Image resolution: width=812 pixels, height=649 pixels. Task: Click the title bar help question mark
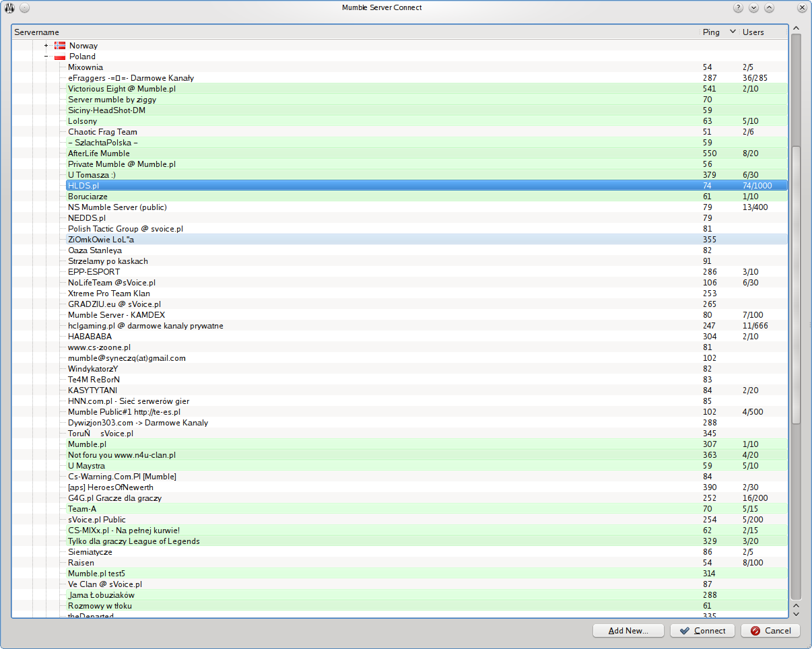click(739, 8)
